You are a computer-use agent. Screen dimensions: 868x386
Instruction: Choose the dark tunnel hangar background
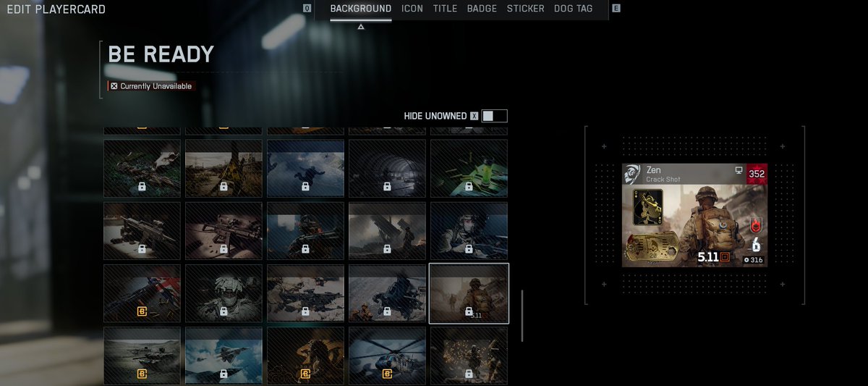[x=387, y=168]
